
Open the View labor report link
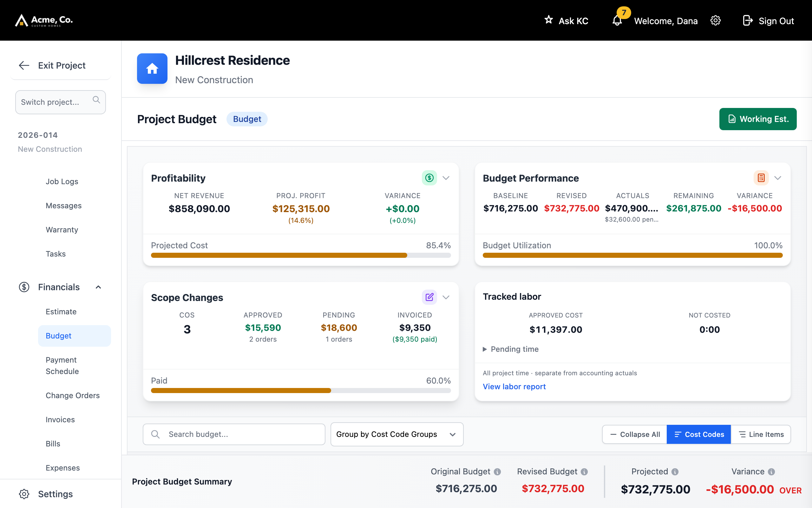pyautogui.click(x=514, y=386)
